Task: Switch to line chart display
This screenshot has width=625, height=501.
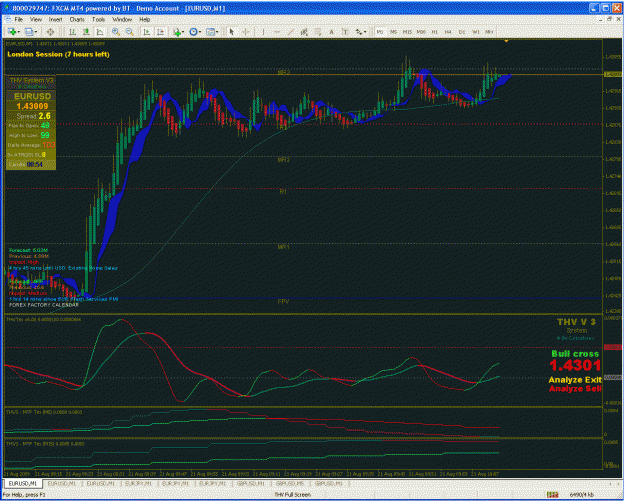Action: point(100,32)
